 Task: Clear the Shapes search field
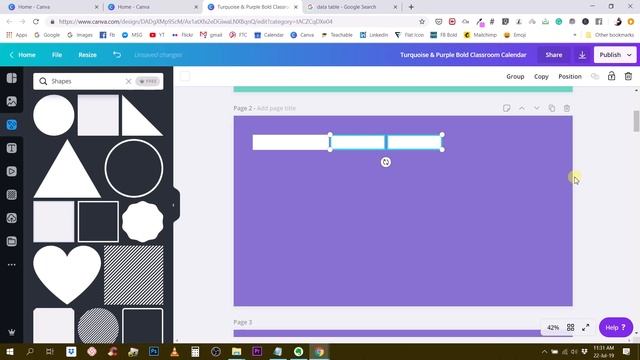(128, 81)
